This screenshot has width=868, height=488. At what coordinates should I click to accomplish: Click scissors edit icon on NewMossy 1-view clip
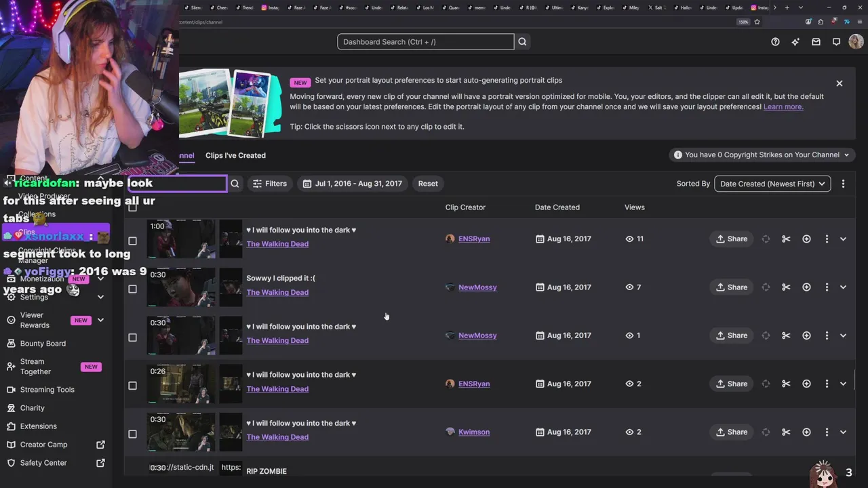tap(786, 335)
